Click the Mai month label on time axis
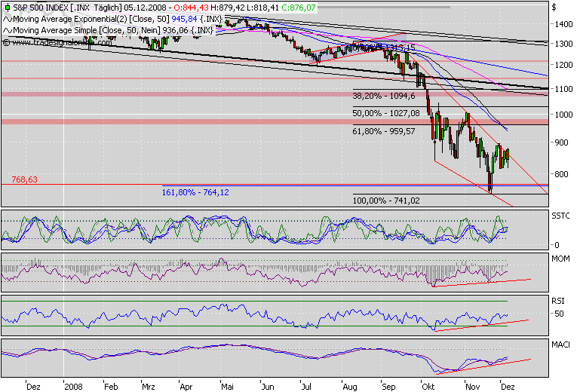The width and height of the screenshot is (580, 392). click(228, 387)
